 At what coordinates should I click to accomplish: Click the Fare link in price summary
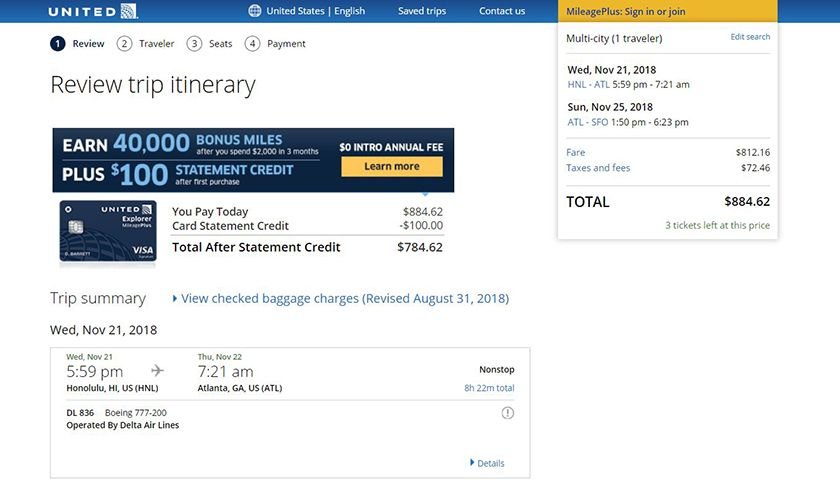[575, 152]
